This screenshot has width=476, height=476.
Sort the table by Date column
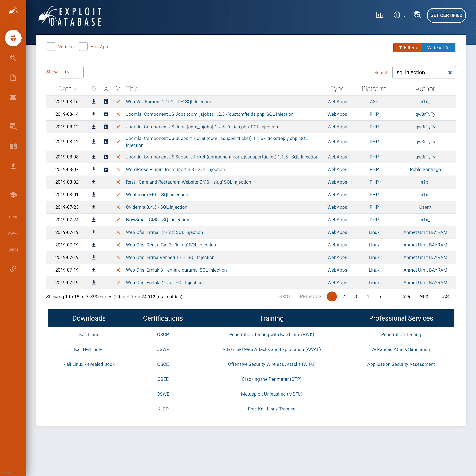click(68, 89)
